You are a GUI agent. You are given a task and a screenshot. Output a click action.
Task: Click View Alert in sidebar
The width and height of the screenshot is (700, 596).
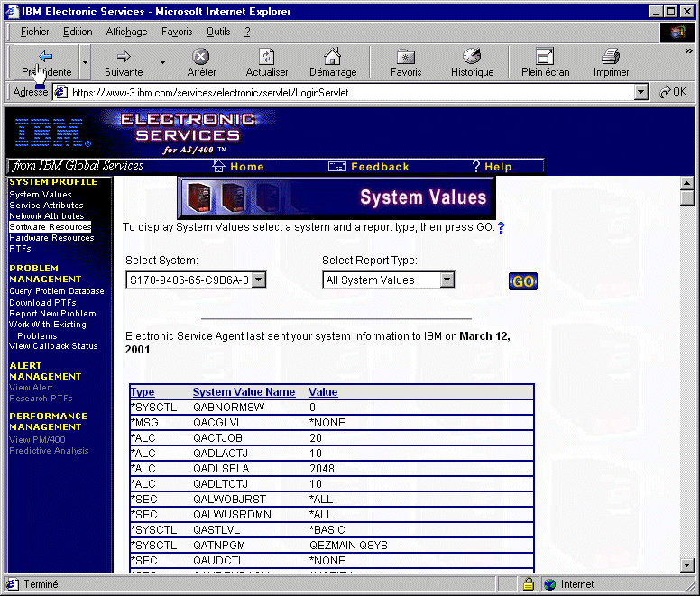click(x=31, y=387)
